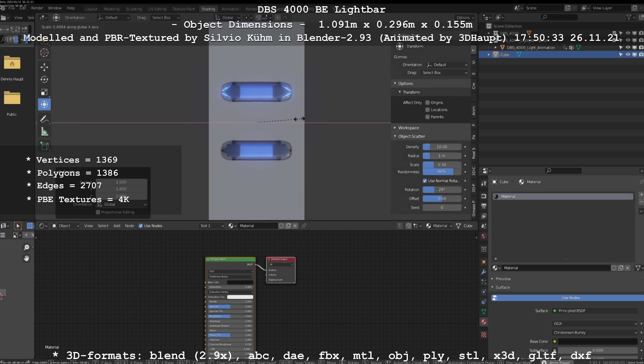Open the Scene properties tab

484,226
